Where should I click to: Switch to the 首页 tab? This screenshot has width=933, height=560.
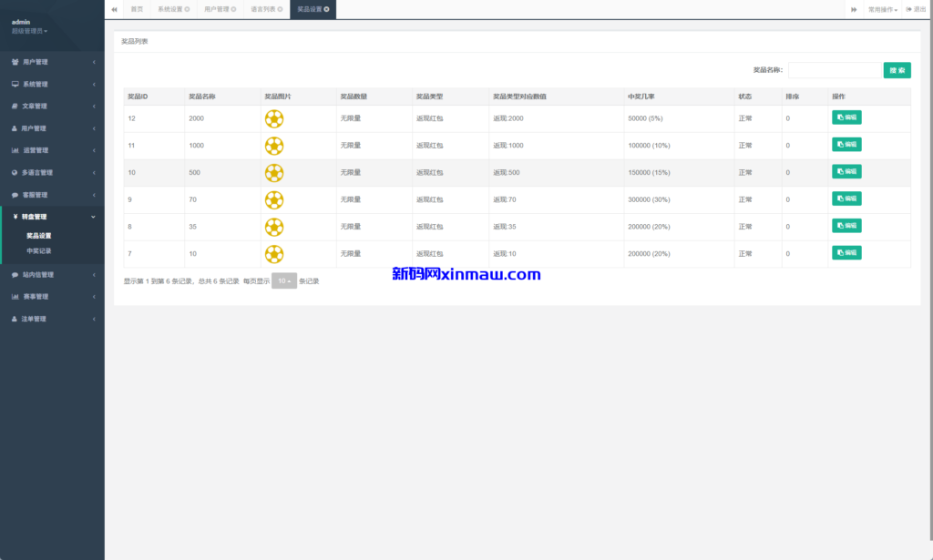[137, 9]
